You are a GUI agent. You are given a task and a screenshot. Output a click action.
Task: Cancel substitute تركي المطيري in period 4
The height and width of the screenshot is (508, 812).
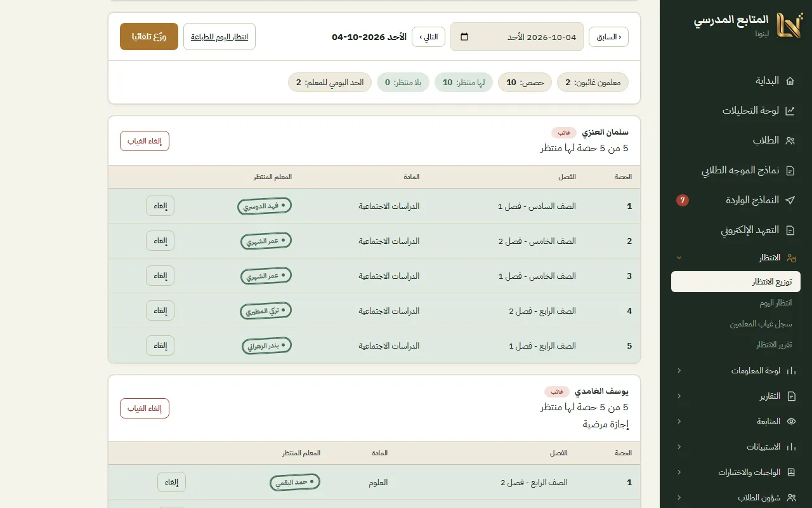160,311
